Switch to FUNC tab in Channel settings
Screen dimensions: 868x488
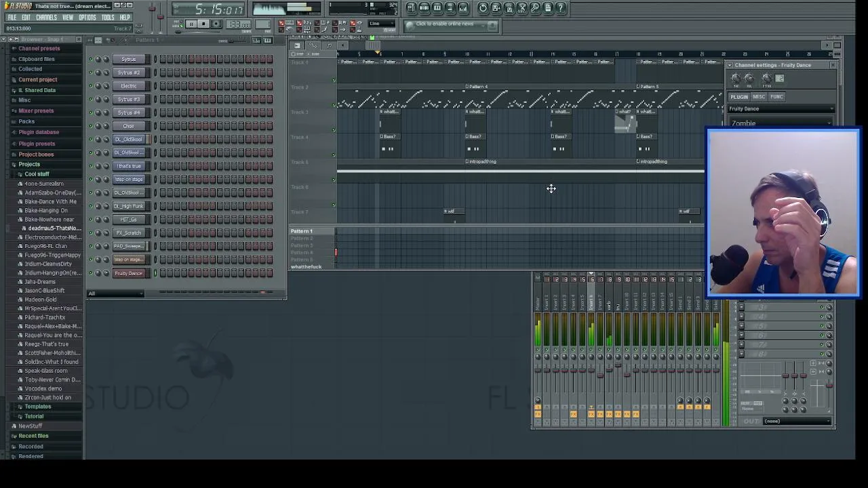(x=777, y=97)
